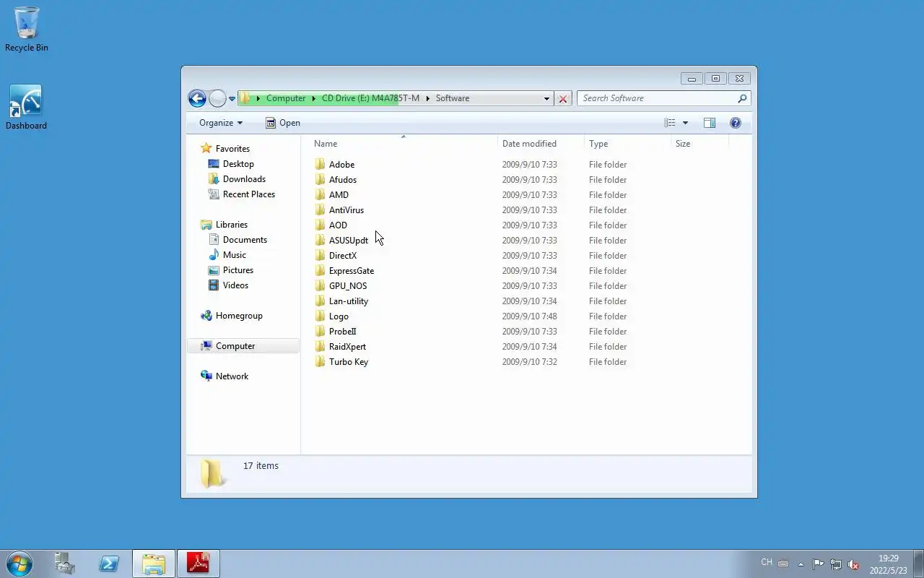Select Recent Places in navigation pane

point(242,194)
